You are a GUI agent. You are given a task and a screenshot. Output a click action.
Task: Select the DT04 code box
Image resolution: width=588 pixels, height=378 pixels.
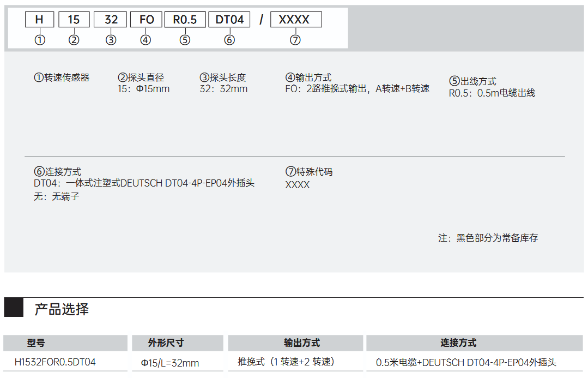(x=229, y=20)
